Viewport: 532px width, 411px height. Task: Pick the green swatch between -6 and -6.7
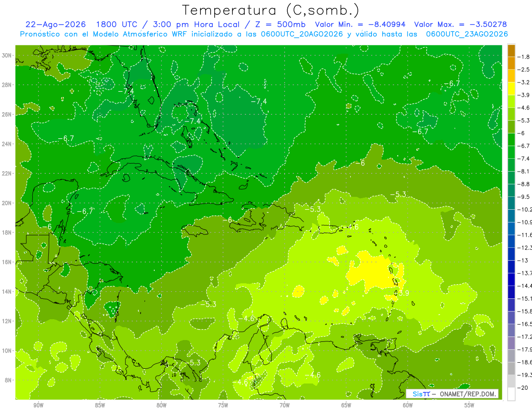pos(511,139)
